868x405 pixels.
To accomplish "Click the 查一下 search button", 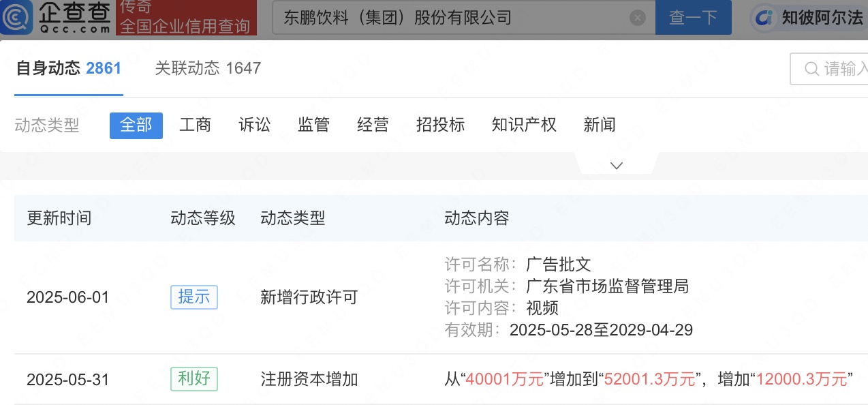I will [693, 18].
